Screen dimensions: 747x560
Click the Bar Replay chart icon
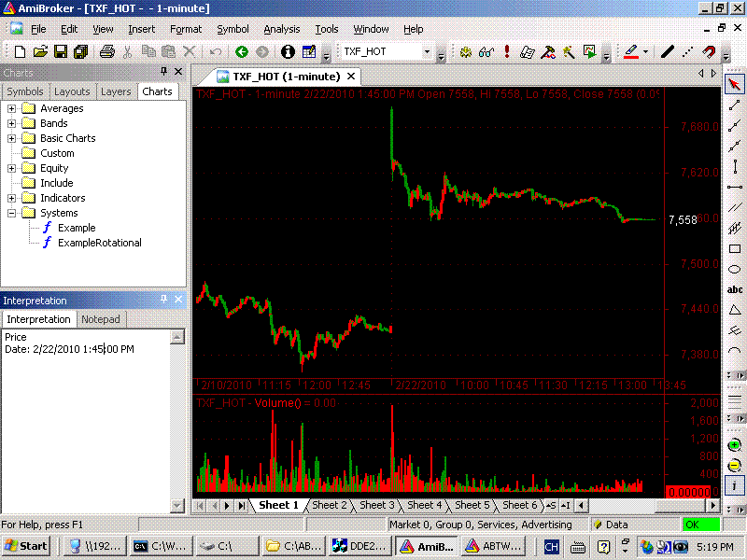pos(589,51)
